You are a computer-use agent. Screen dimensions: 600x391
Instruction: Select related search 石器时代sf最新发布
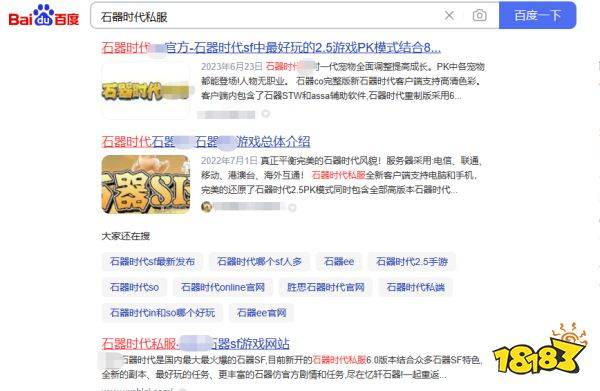pos(152,262)
